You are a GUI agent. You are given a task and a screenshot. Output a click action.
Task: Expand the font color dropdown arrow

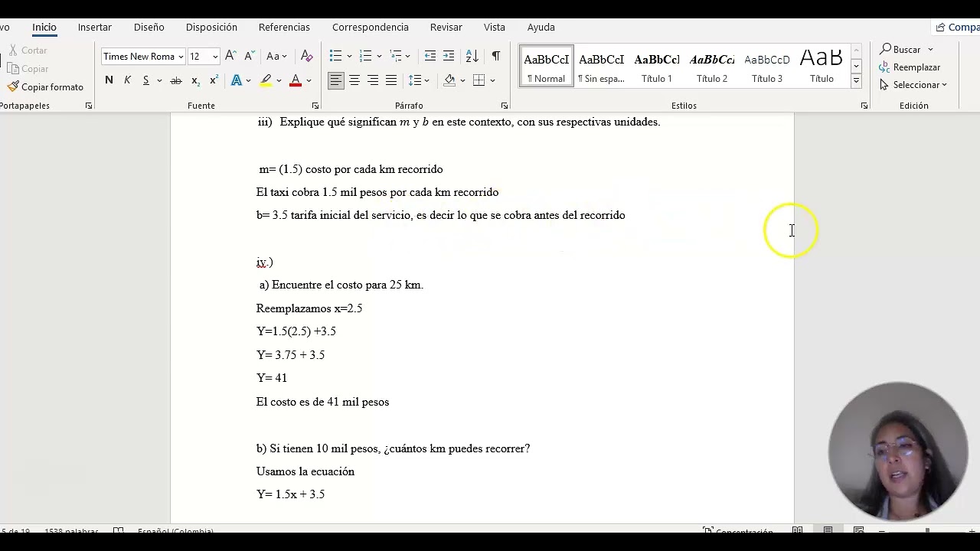(x=309, y=80)
